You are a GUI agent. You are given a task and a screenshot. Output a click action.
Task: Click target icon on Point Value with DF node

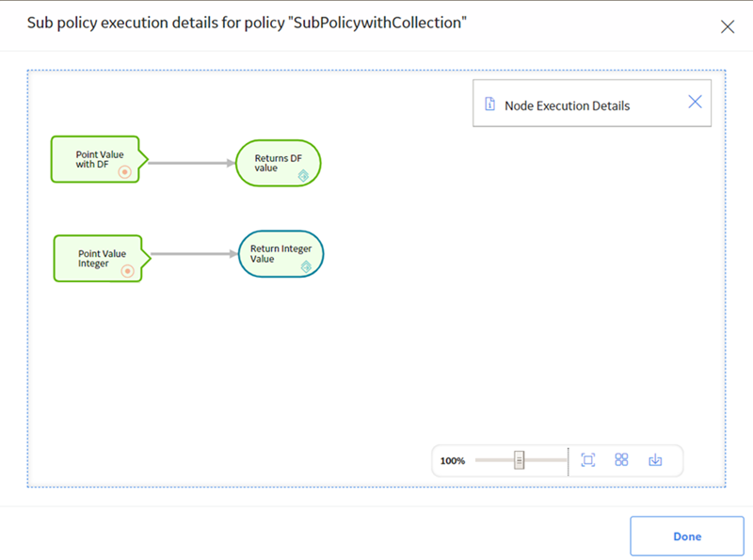click(125, 172)
